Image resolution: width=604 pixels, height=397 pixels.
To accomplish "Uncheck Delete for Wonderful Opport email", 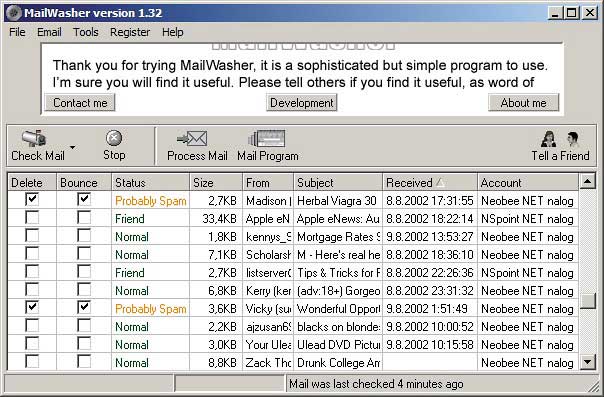I will coord(32,307).
